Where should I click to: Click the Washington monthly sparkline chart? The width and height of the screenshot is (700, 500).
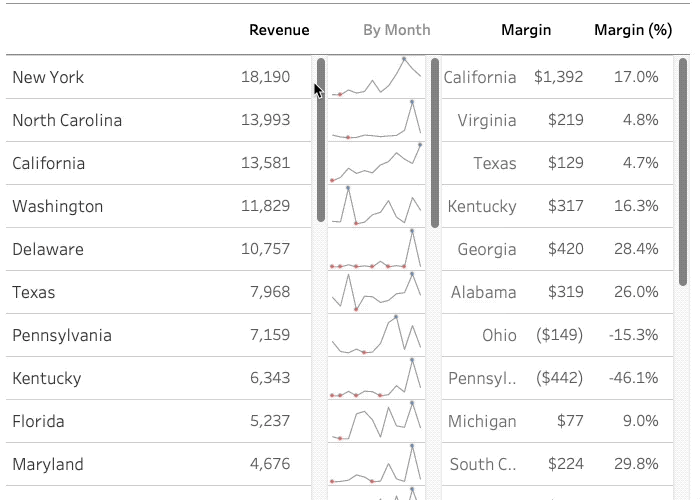pos(376,205)
